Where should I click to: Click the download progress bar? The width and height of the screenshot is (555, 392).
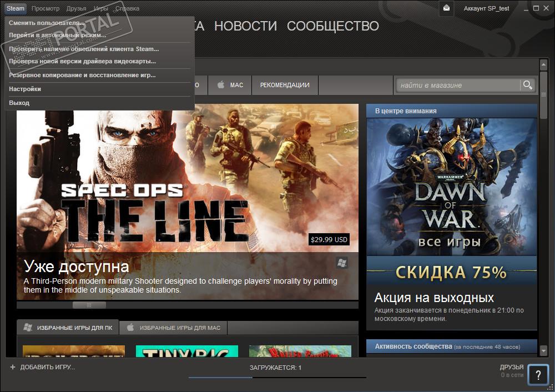[277, 378]
